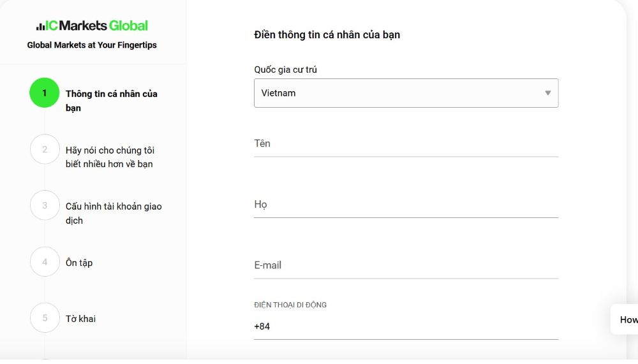Focus the Tên input field

[406, 144]
